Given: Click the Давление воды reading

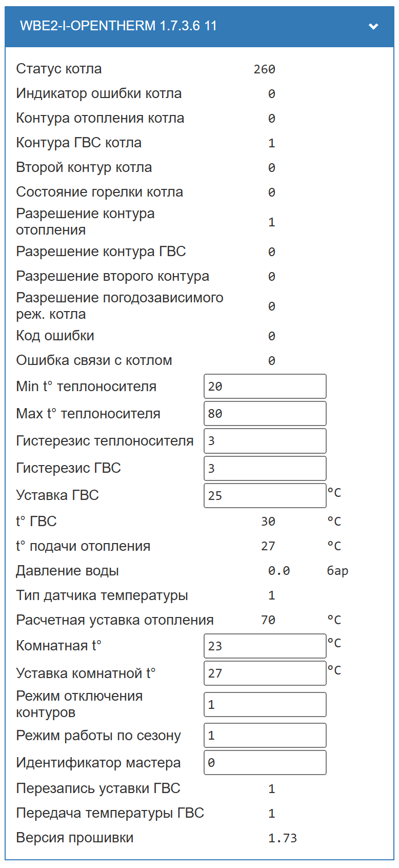Looking at the screenshot, I should [x=279, y=571].
